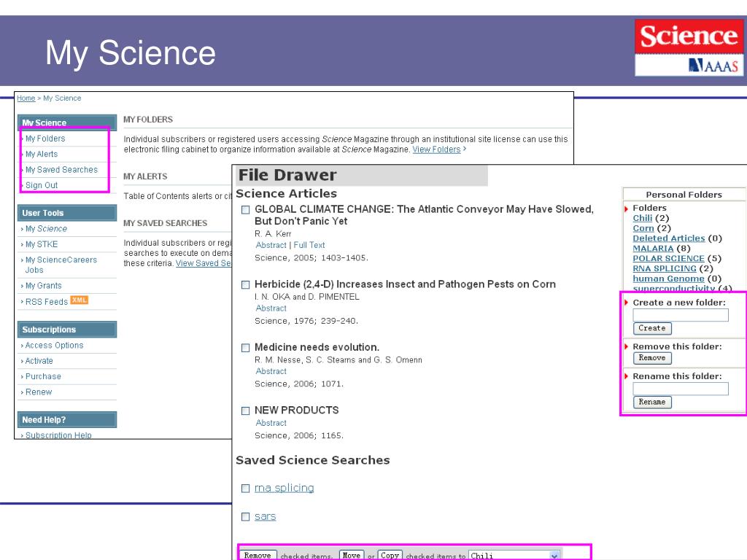Open My Folders in sidebar

45,139
